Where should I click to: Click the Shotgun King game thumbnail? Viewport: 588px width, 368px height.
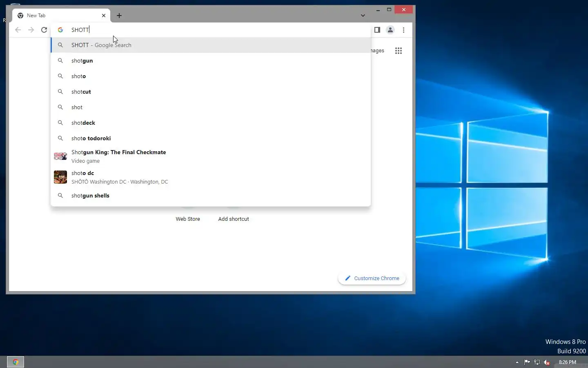click(x=60, y=156)
